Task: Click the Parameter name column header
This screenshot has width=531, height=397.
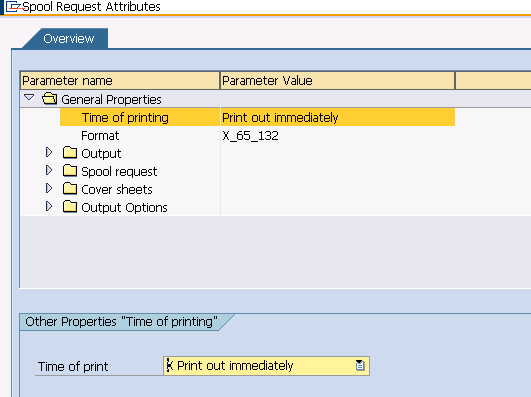Action: click(120, 81)
